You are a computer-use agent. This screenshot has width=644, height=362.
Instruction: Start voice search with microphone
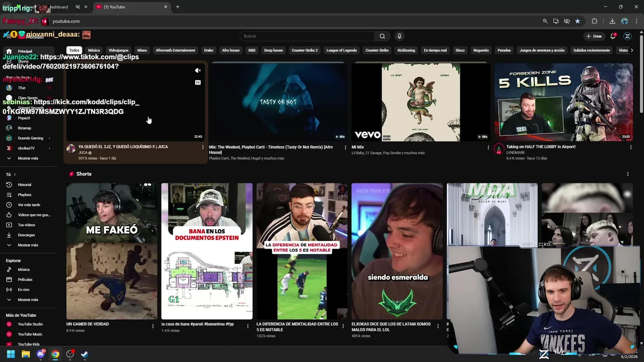(x=399, y=36)
